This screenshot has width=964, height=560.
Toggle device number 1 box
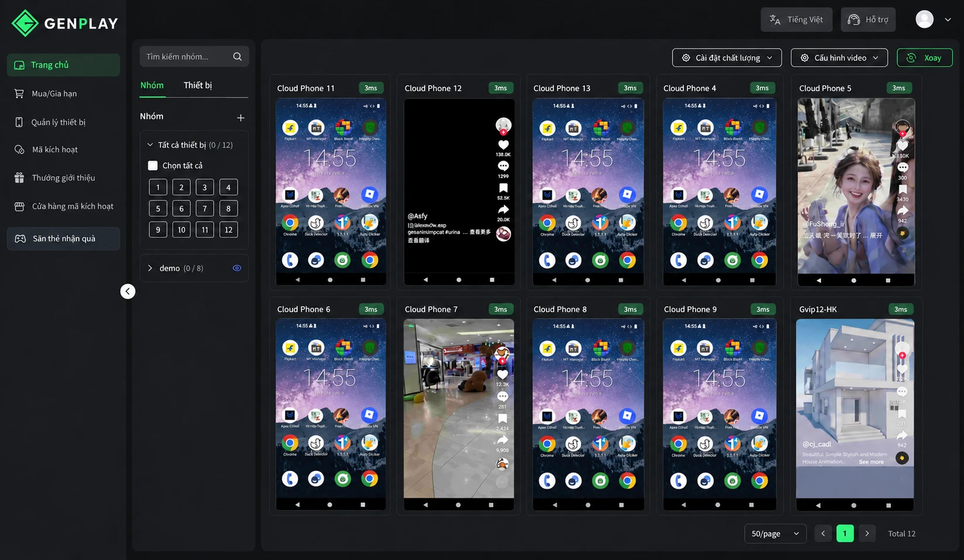point(158,187)
